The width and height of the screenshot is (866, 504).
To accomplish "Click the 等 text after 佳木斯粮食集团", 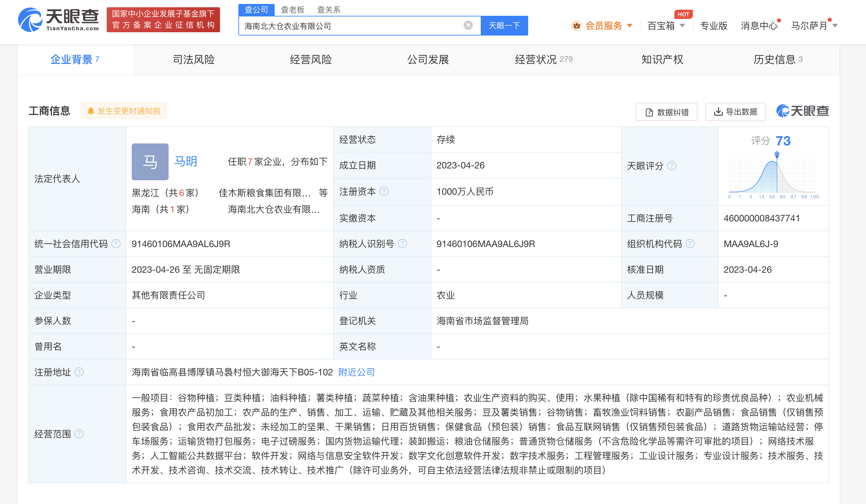I will point(323,193).
